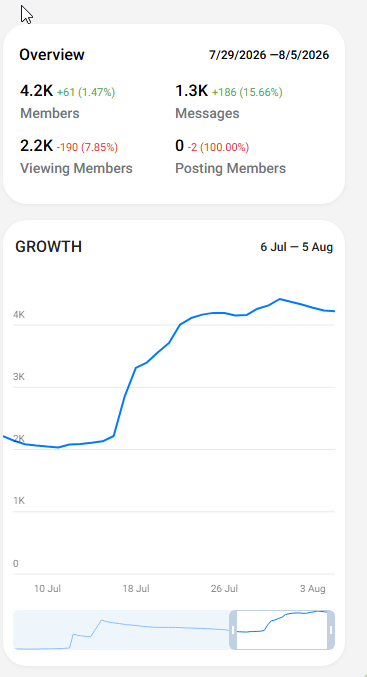Click the 26 Jul label on x-axis

224,589
